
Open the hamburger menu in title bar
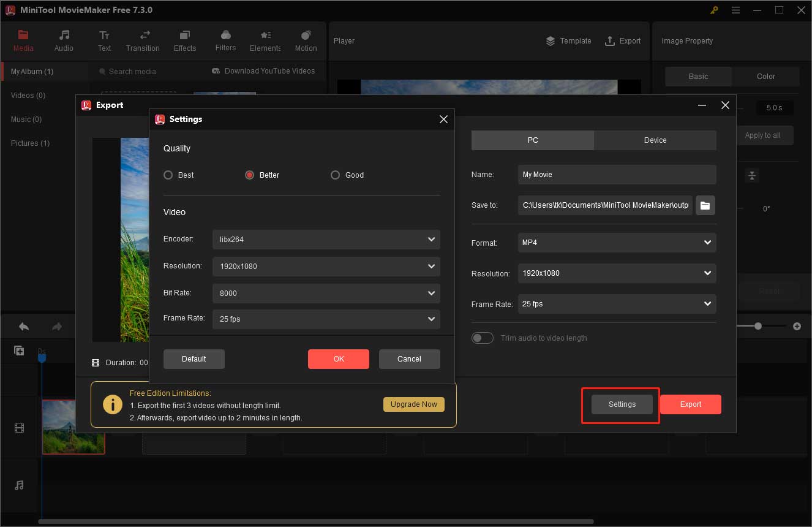point(735,10)
